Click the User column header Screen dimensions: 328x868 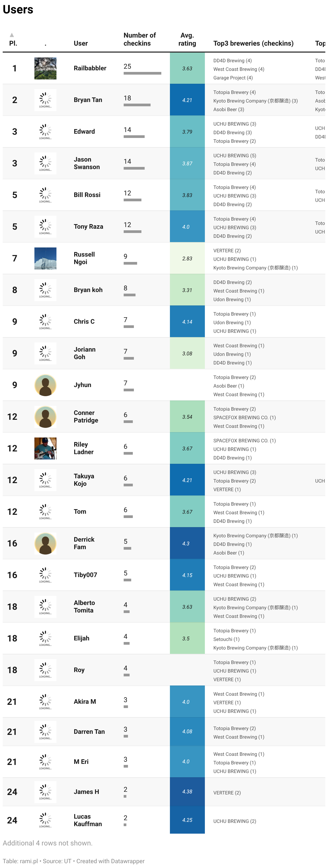click(x=81, y=43)
